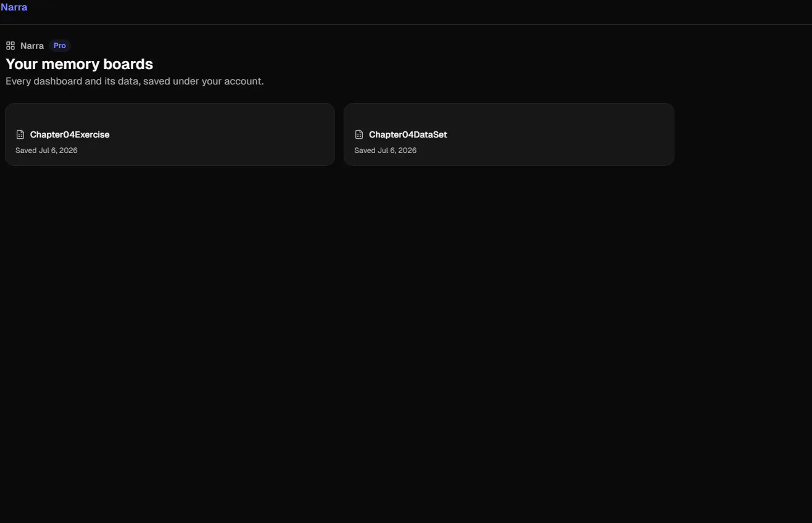812x523 pixels.
Task: Click the subtitle 'Every dashboard and its data'
Action: 135,81
